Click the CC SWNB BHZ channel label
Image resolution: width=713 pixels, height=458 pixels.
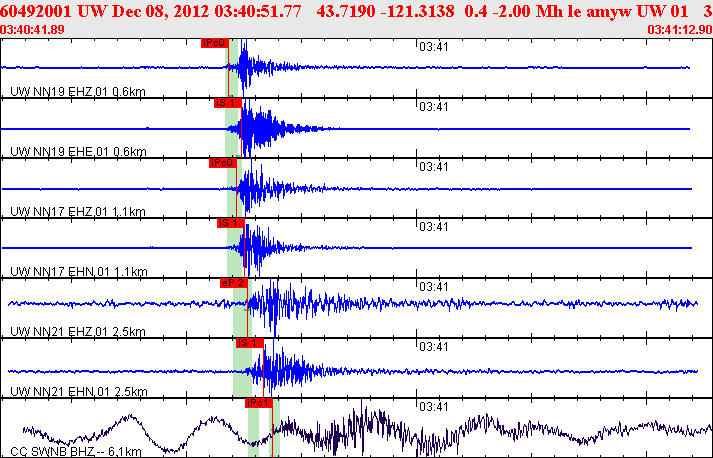point(75,452)
